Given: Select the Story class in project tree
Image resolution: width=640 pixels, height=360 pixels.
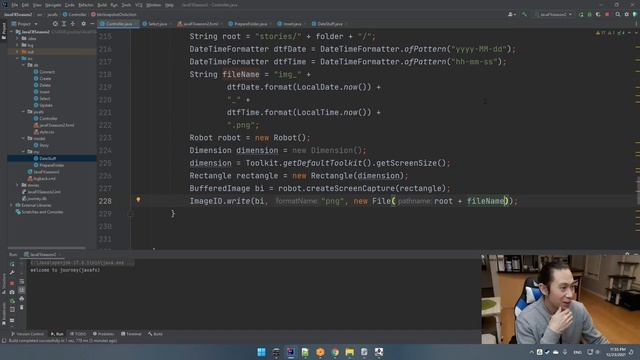Looking at the screenshot, I should (x=41, y=145).
